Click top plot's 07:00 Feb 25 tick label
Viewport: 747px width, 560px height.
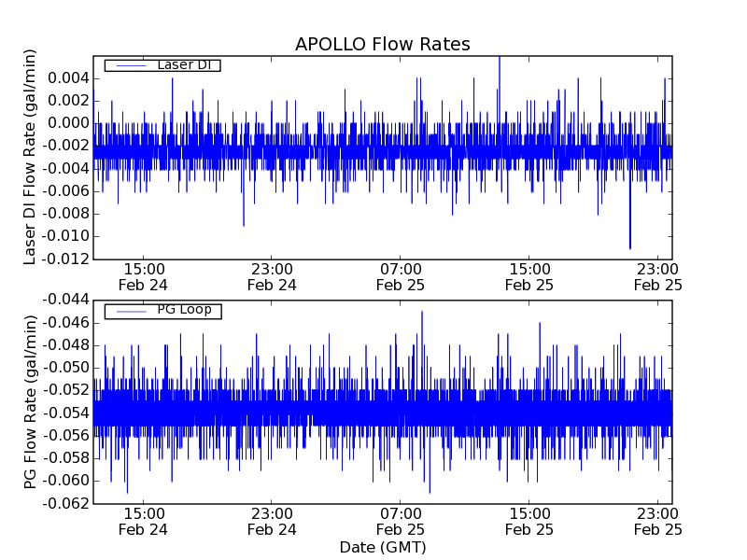[x=401, y=277]
